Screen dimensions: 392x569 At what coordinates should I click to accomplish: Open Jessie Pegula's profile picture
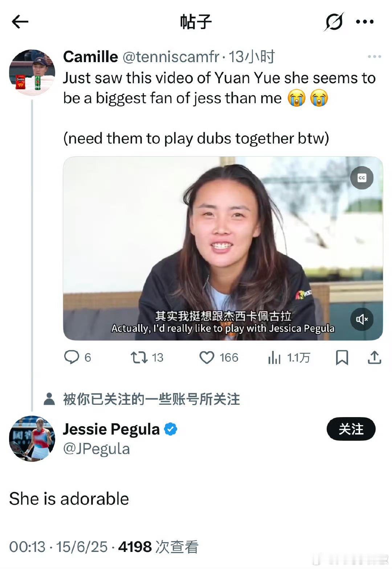coord(32,439)
